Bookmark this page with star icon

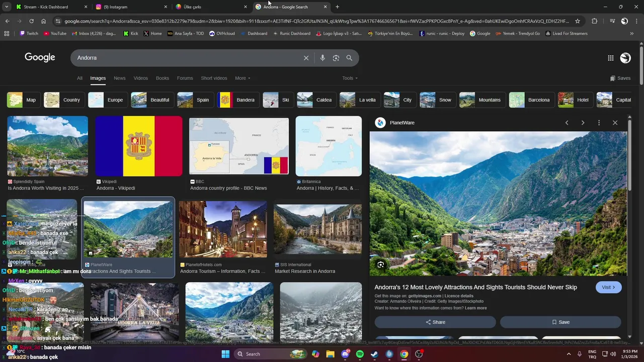pyautogui.click(x=578, y=21)
